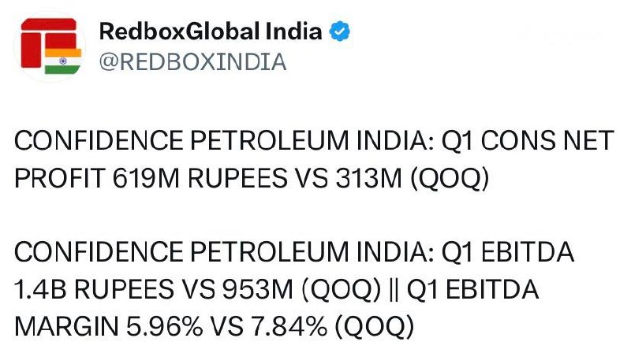The width and height of the screenshot is (631, 364).
Task: Click (QOQ) after the 313M figure
Action: point(450,179)
